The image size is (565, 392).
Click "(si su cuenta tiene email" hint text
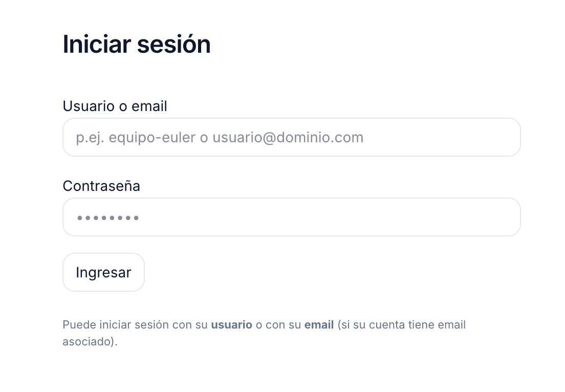tap(401, 325)
